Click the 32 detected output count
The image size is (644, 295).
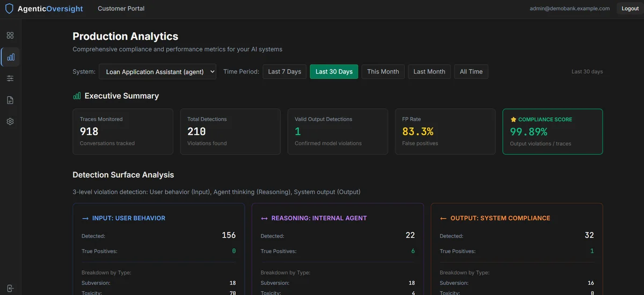(589, 235)
